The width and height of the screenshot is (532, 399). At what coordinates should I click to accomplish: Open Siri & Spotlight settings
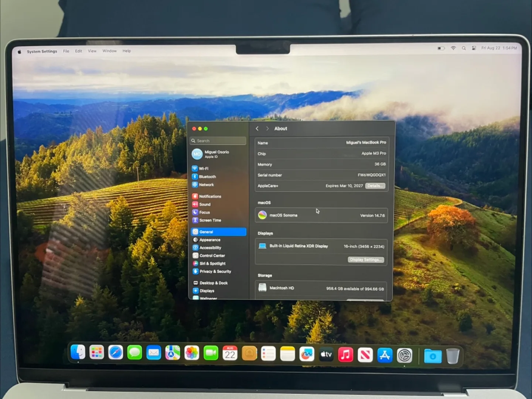[212, 264]
